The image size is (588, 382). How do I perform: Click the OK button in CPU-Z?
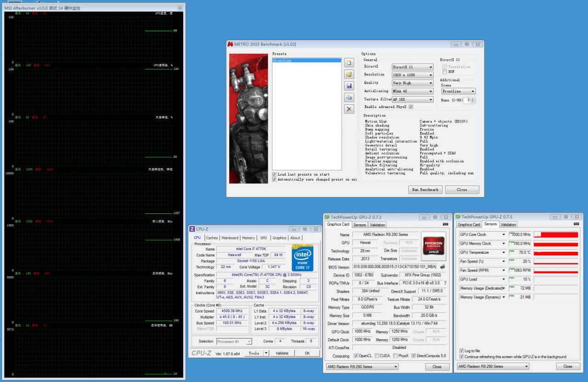pos(307,353)
